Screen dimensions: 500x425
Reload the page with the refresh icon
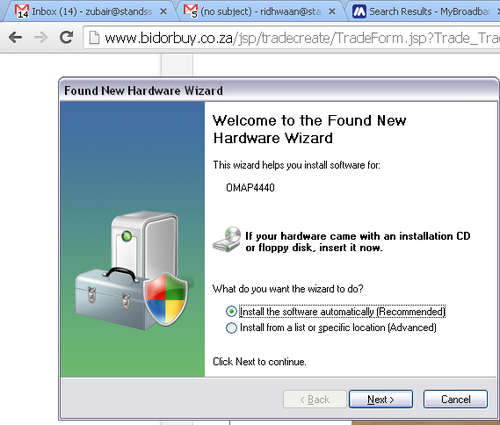click(66, 37)
